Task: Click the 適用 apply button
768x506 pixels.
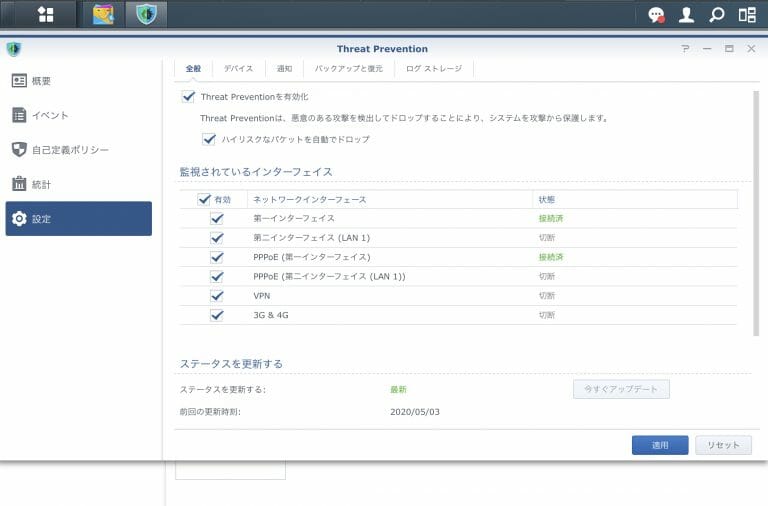Action: pos(660,445)
